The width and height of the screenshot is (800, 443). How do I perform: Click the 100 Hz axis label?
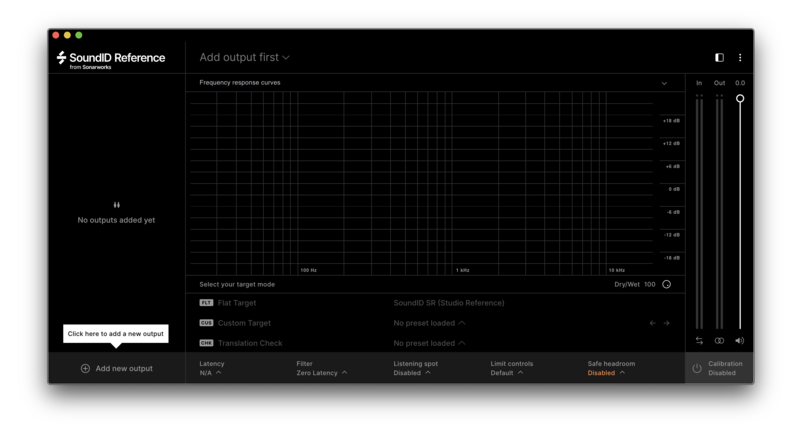click(x=309, y=270)
